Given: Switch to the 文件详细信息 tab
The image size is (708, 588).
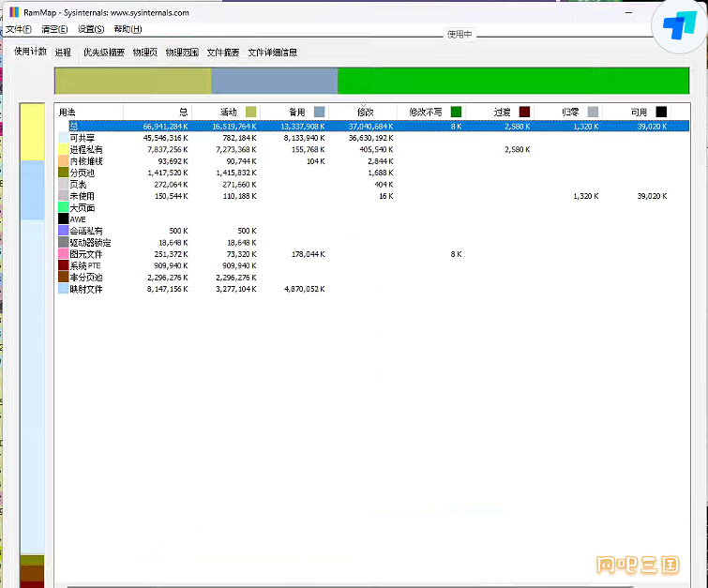Looking at the screenshot, I should tap(272, 53).
